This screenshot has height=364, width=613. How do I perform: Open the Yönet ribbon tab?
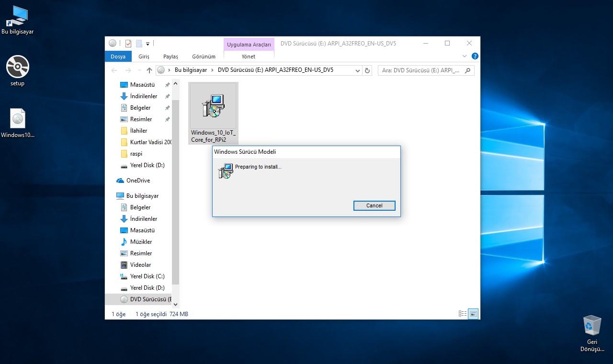[x=249, y=57]
